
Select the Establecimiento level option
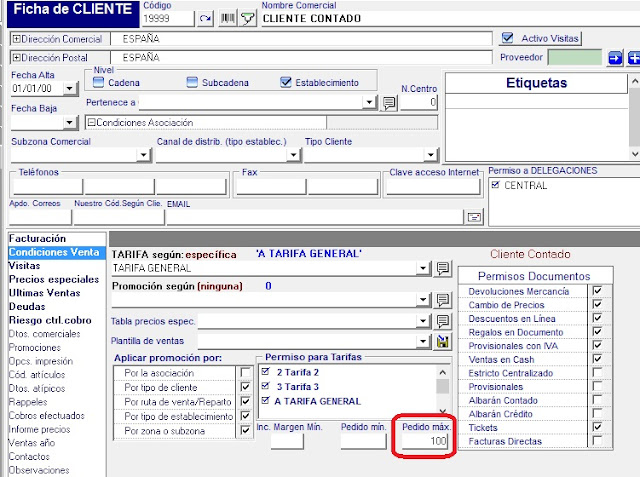286,83
